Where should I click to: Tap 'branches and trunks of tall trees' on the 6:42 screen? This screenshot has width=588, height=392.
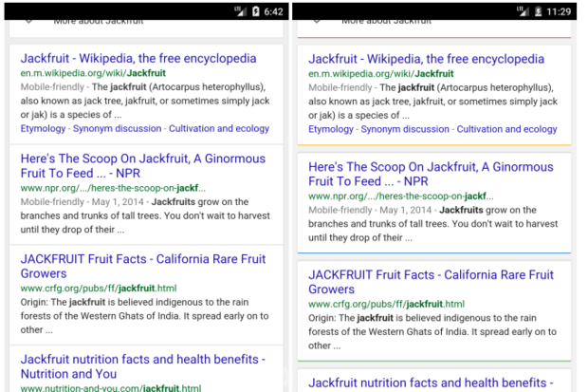coord(91,215)
